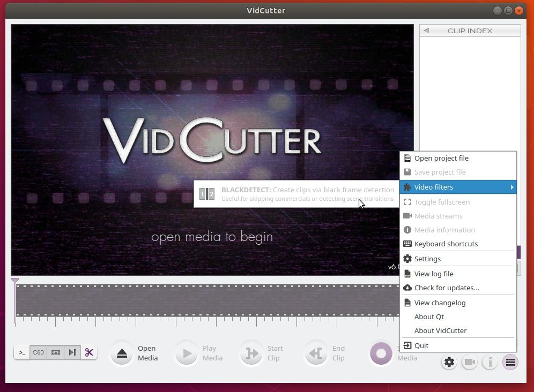This screenshot has height=392, width=534.
Task: Click the timeline position marker
Action: pyautogui.click(x=16, y=281)
